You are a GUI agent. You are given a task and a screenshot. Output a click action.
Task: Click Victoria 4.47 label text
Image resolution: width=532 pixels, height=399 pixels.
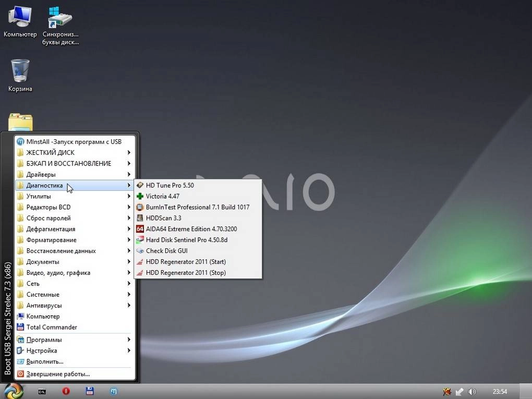163,196
